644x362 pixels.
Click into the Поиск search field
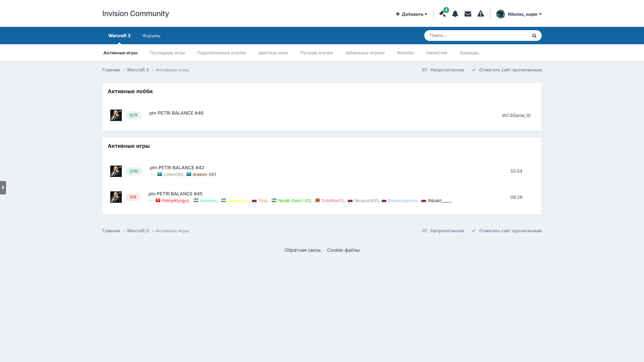coord(476,36)
